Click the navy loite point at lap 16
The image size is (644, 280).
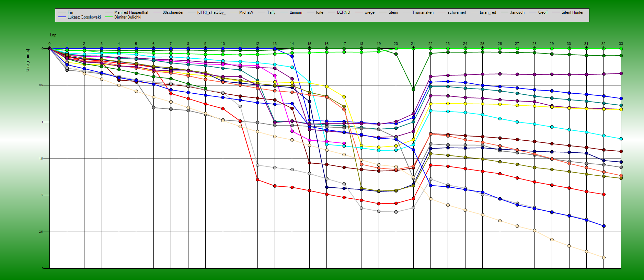326,187
